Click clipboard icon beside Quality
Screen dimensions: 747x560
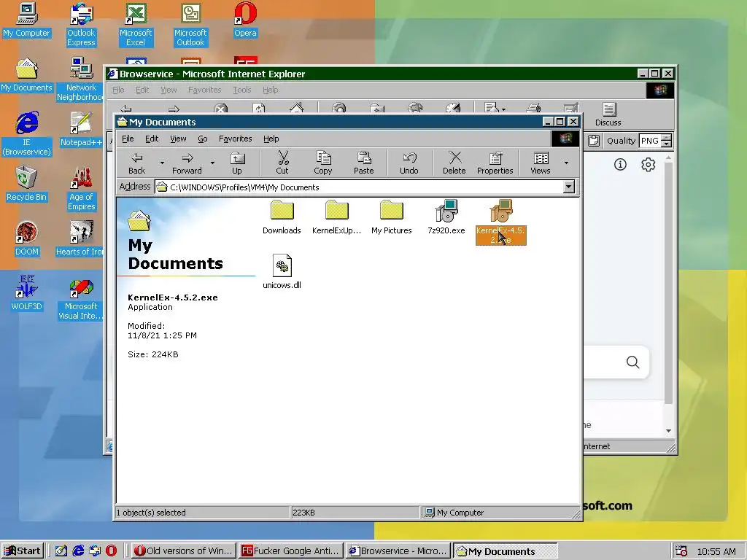[x=594, y=141]
